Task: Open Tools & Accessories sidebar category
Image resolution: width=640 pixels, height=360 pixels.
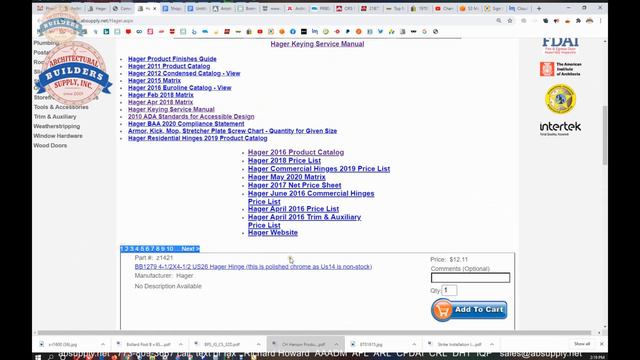Action: [61, 107]
